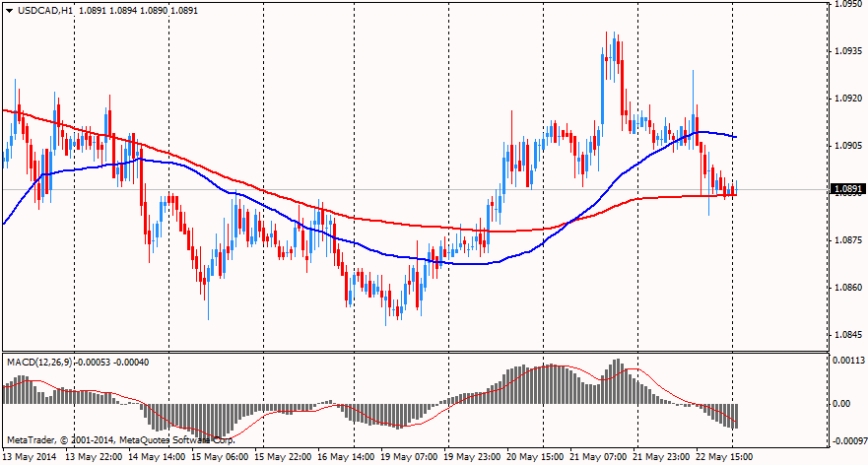Select the 1.0860 price scale label

tap(849, 288)
